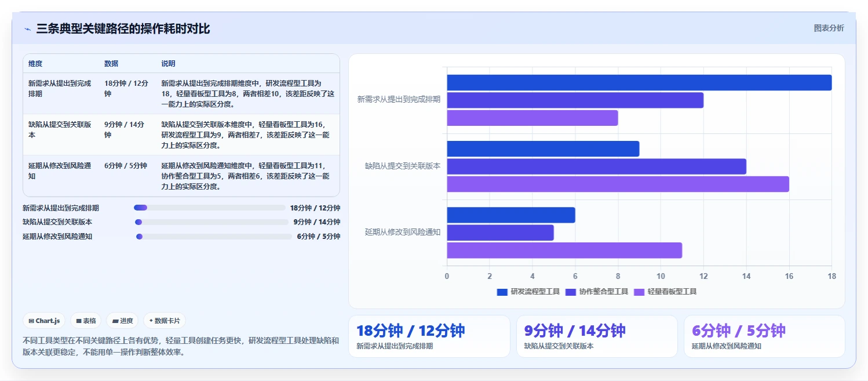Click the x-axis tick label 18
This screenshot has height=381, width=868.
pyautogui.click(x=832, y=276)
